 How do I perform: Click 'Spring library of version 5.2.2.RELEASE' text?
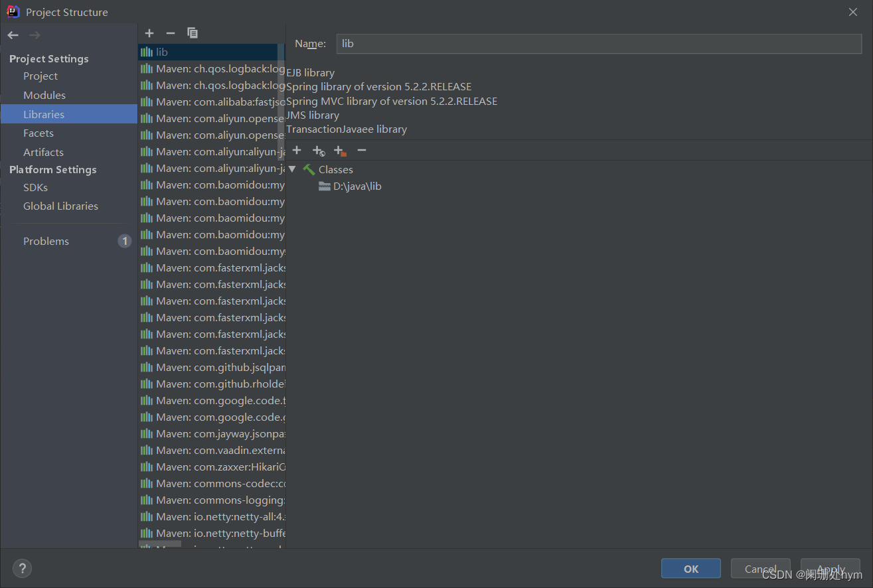click(379, 87)
